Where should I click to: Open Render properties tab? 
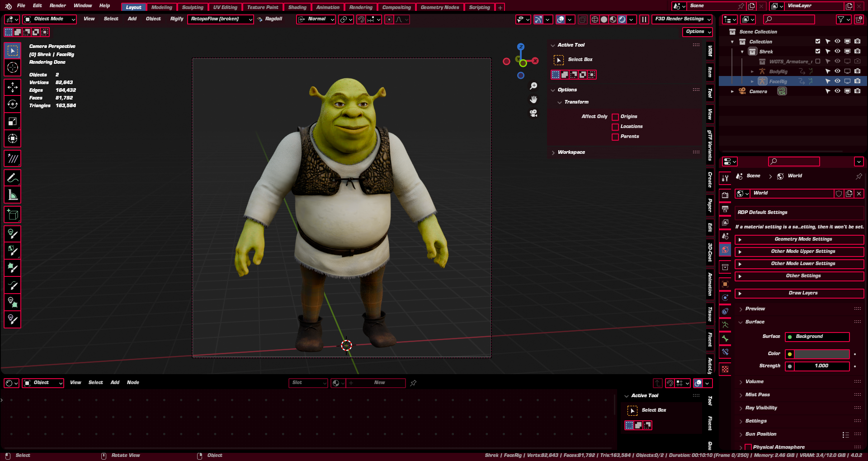click(x=725, y=195)
